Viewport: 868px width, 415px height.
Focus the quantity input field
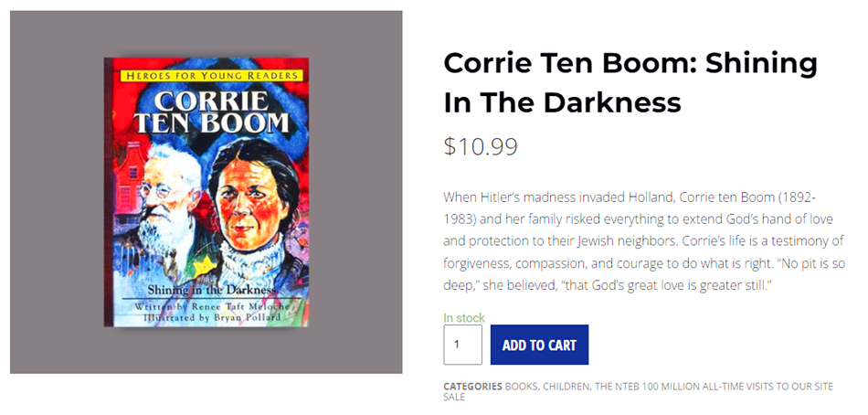click(462, 345)
